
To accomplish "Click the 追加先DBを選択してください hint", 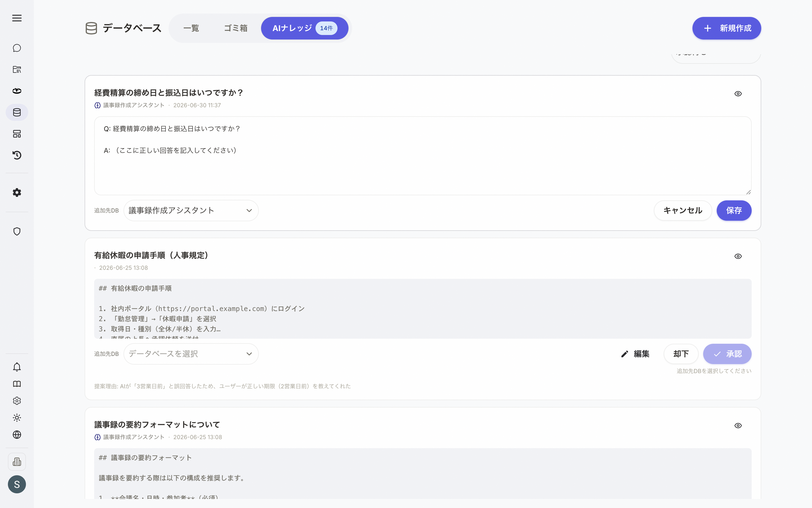I will [714, 371].
